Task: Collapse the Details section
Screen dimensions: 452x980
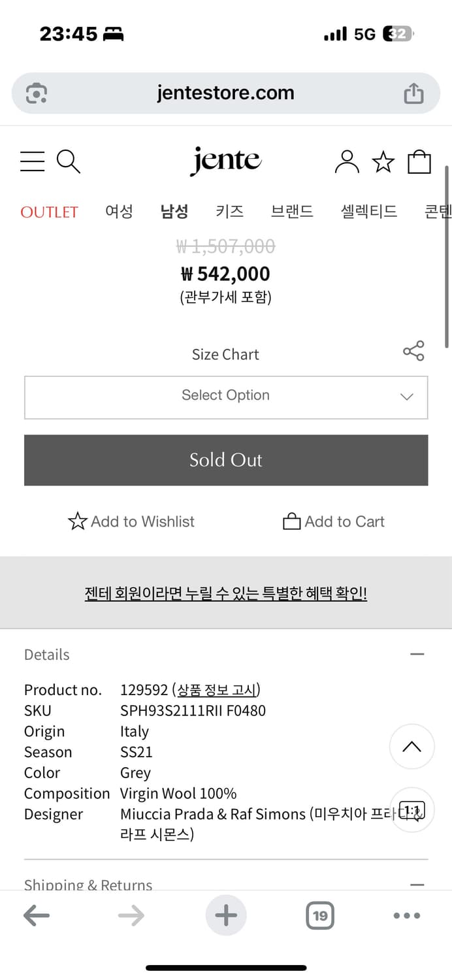Action: coord(417,653)
